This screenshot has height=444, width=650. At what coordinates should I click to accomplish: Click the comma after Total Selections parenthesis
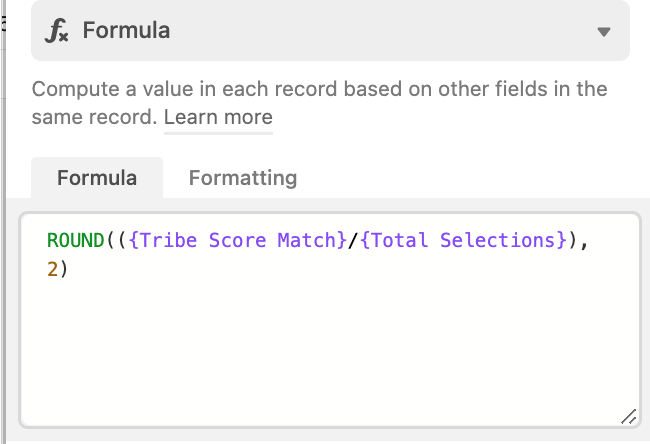[585, 242]
